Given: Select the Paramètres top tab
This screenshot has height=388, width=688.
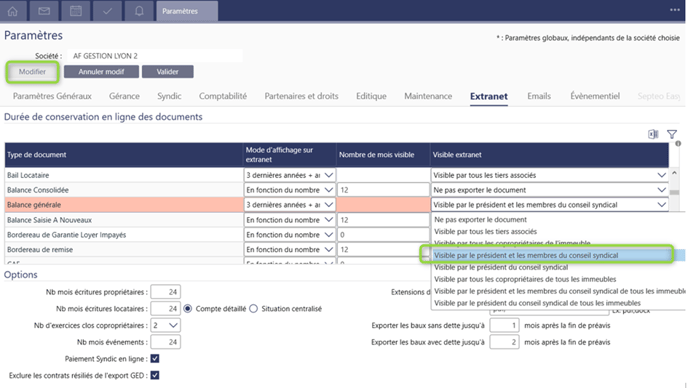Looking at the screenshot, I should tap(187, 11).
